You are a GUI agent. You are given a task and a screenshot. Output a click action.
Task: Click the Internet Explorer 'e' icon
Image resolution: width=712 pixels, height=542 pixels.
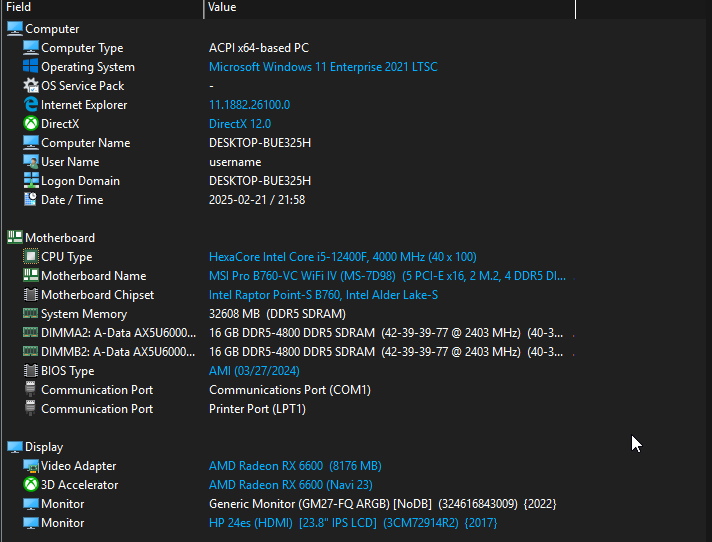click(31, 105)
